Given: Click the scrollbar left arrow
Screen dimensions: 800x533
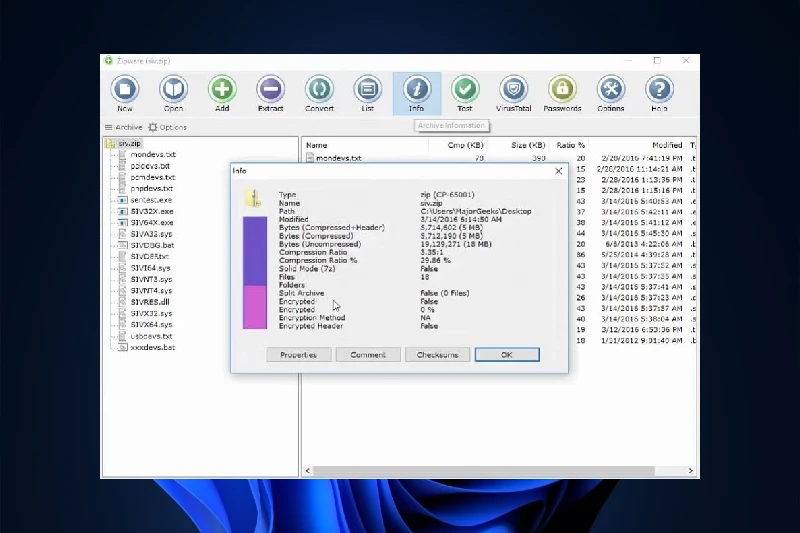Looking at the screenshot, I should [308, 470].
